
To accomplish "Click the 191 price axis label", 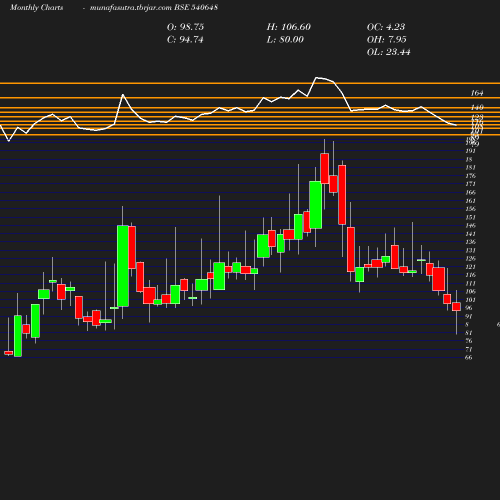I will coord(471,151).
